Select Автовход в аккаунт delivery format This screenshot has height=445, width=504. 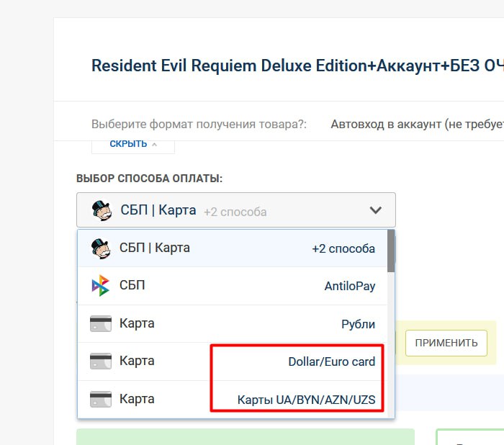416,124
